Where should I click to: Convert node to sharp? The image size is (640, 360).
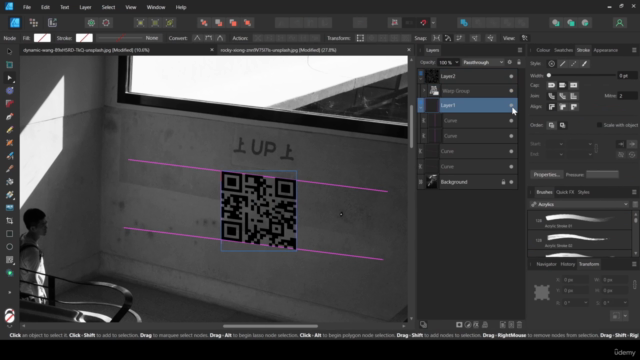coord(197,38)
